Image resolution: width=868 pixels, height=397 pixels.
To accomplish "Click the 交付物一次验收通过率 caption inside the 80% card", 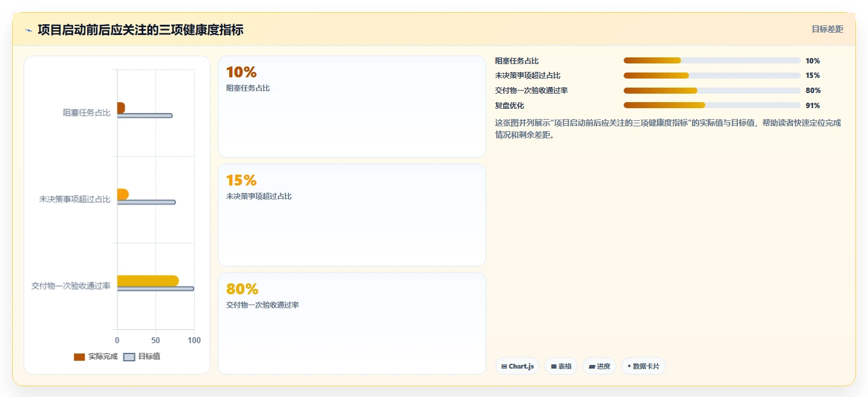I will click(263, 305).
